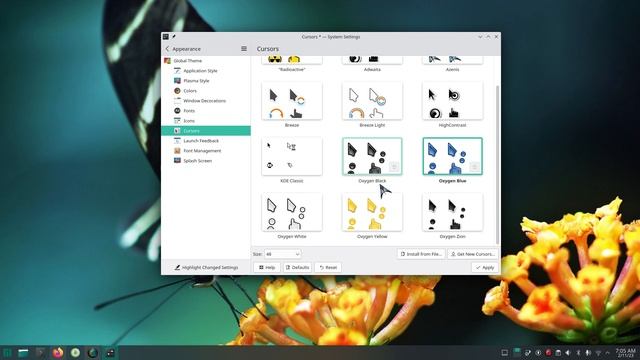This screenshot has height=360, width=640.
Task: Select the Radioactive cursor theme
Action: click(292, 60)
